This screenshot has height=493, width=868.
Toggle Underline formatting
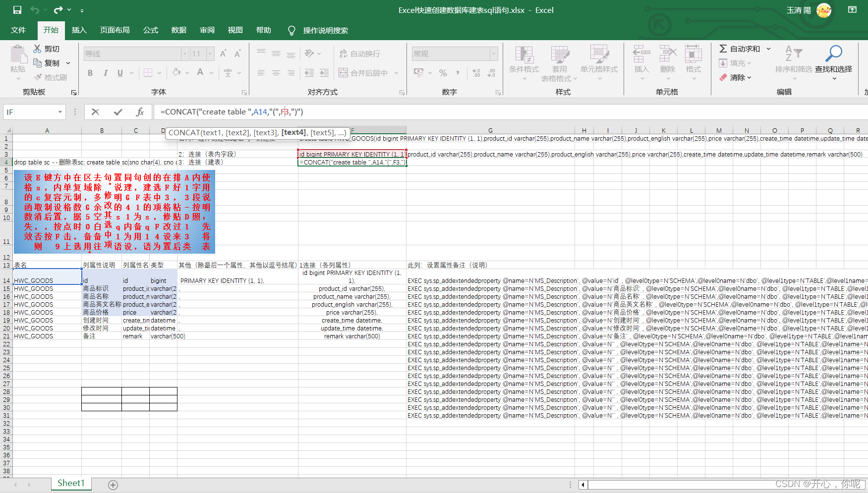click(120, 73)
